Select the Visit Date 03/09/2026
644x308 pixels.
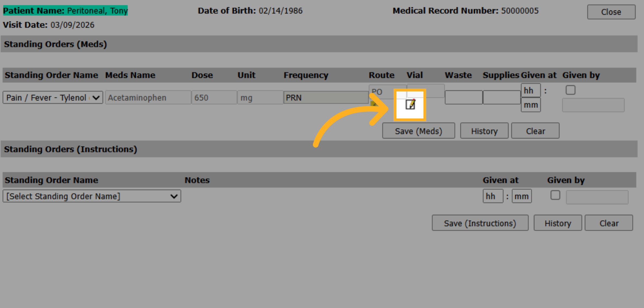(72, 25)
